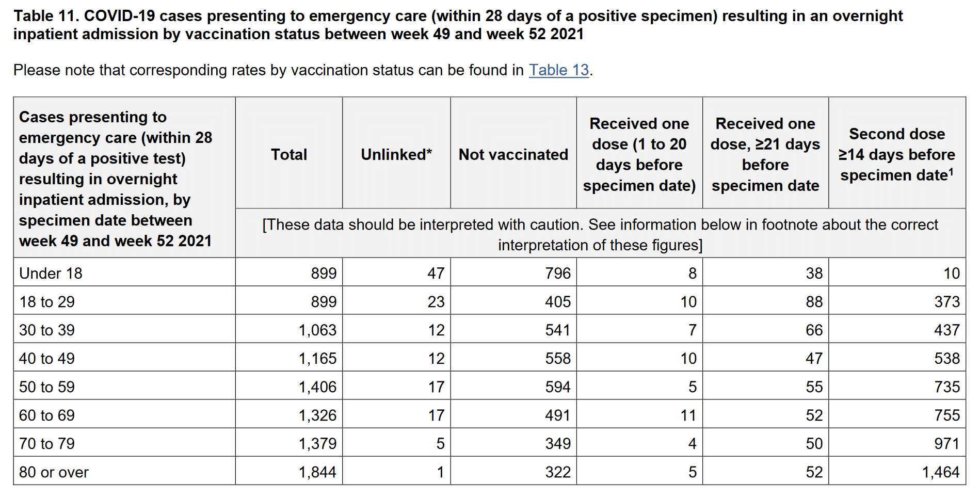
Task: Select the 'Received one dose (1 to 20 days)' header
Action: 639,154
